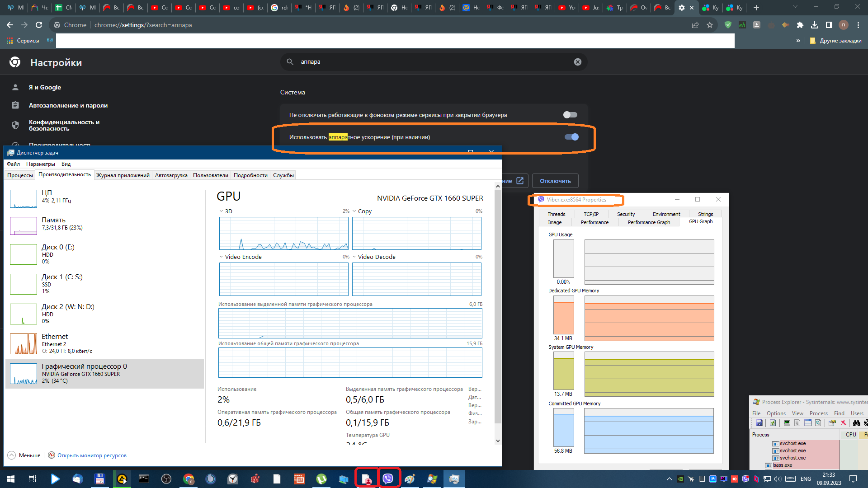This screenshot has width=868, height=488.
Task: Click the Отключить button
Action: [x=555, y=181]
